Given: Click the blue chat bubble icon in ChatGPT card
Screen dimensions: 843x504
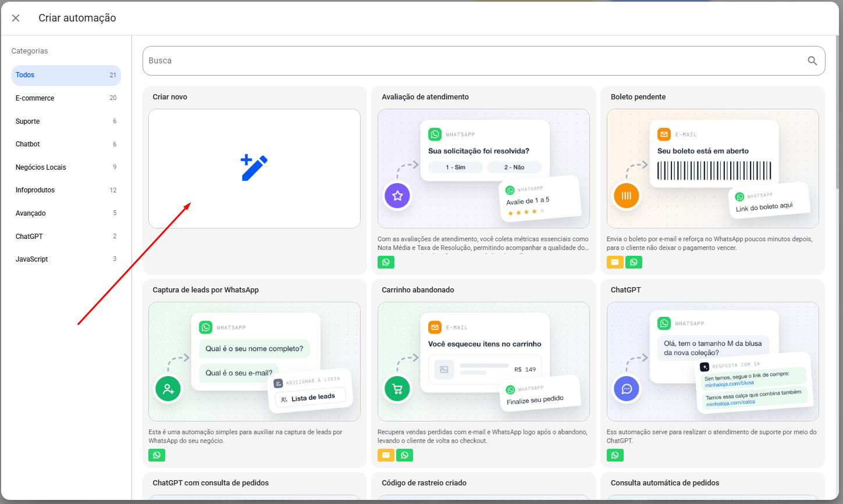Looking at the screenshot, I should pyautogui.click(x=627, y=389).
